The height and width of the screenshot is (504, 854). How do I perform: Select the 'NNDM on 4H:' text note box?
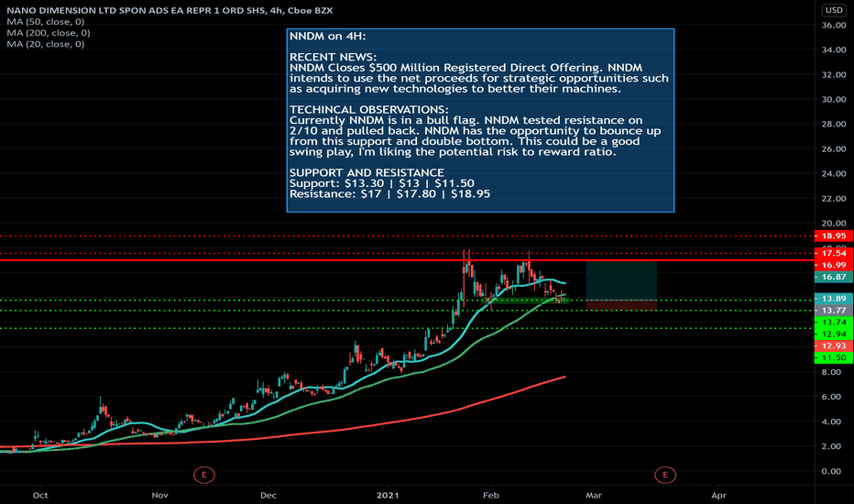[x=480, y=120]
